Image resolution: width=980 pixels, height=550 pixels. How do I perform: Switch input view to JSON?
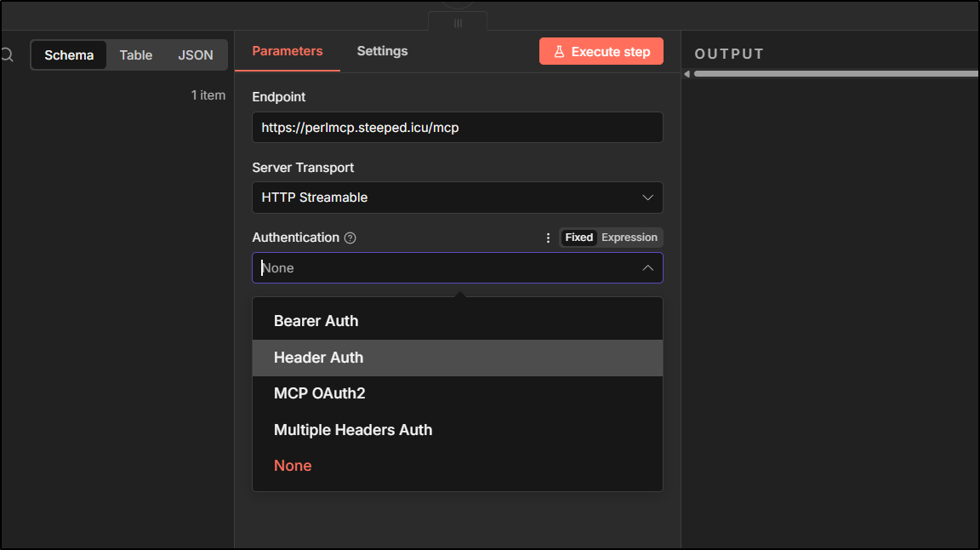tap(196, 55)
